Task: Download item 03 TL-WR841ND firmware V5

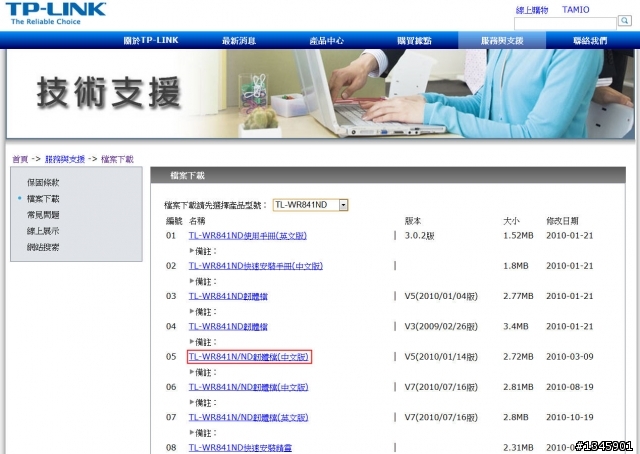Action: coord(228,296)
